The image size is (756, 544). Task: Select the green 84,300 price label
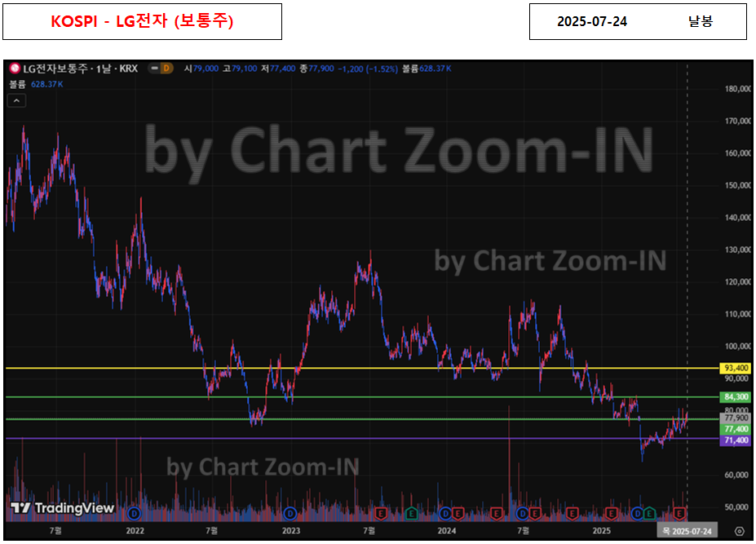[x=736, y=397]
